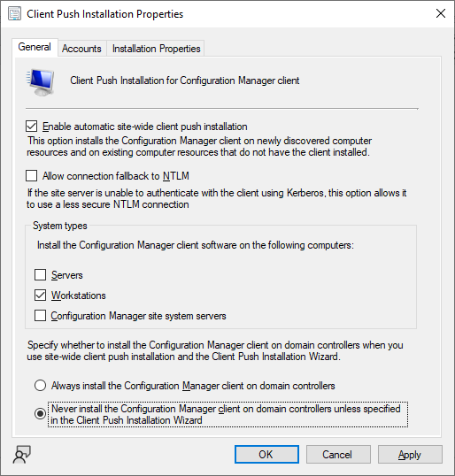Click the OK button
The image size is (455, 476).
266,455
